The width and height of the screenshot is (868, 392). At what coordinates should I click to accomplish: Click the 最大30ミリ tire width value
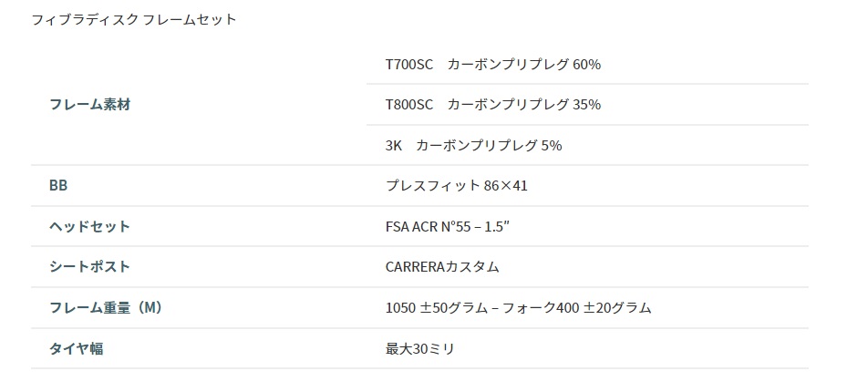tap(420, 349)
